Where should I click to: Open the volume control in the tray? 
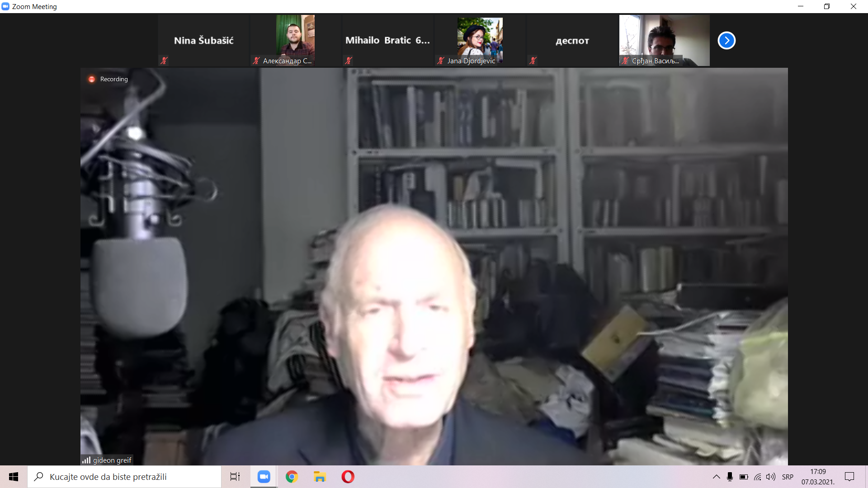point(771,477)
